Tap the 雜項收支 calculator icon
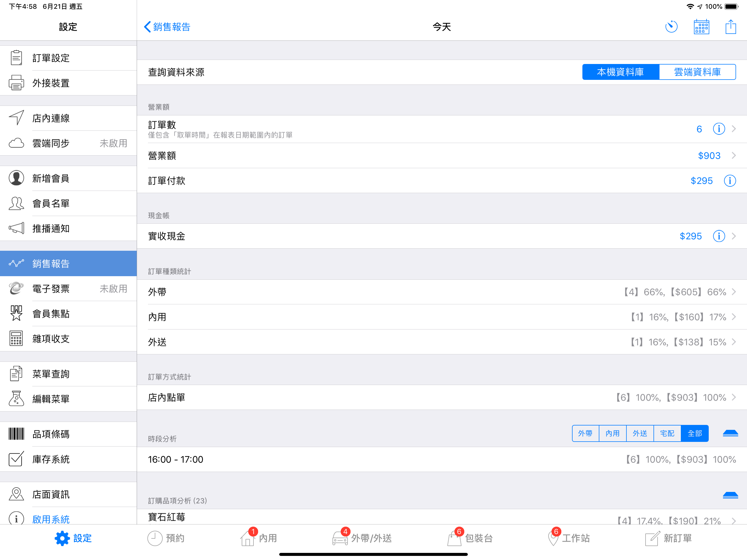 (x=16, y=339)
